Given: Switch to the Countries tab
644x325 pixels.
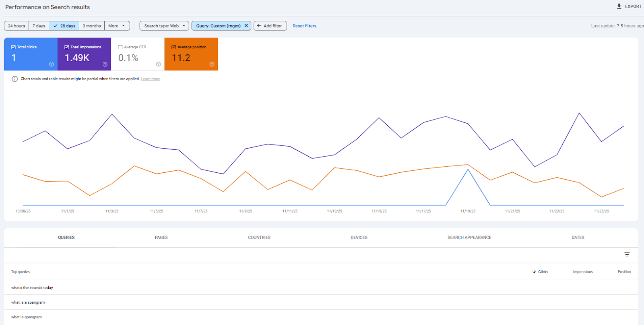Looking at the screenshot, I should pyautogui.click(x=259, y=238).
